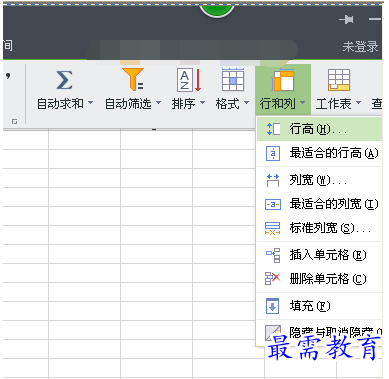Select 行高(H)... menu item
Viewport: 389px width, 379px height.
click(x=320, y=129)
